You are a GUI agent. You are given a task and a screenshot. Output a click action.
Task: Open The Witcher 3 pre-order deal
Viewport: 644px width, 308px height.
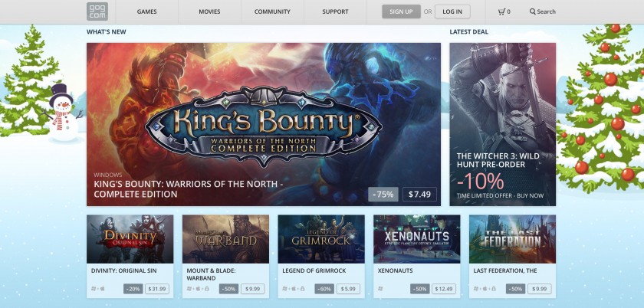502,124
